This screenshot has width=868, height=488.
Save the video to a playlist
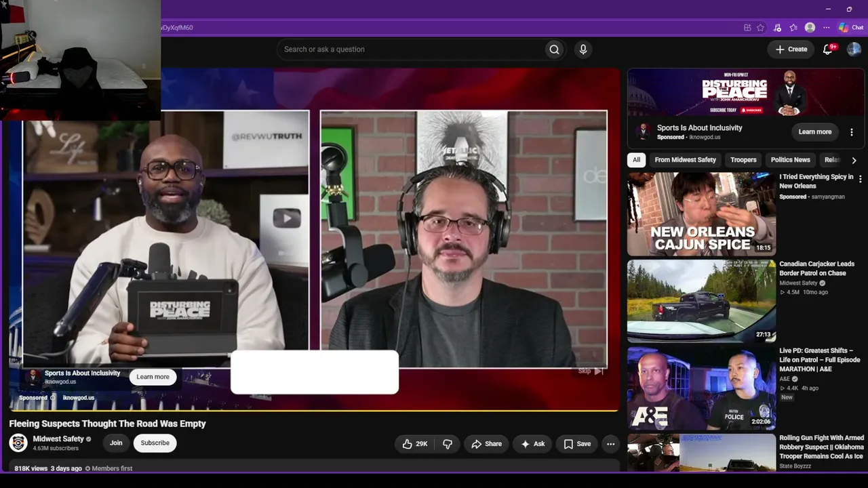[x=577, y=444]
